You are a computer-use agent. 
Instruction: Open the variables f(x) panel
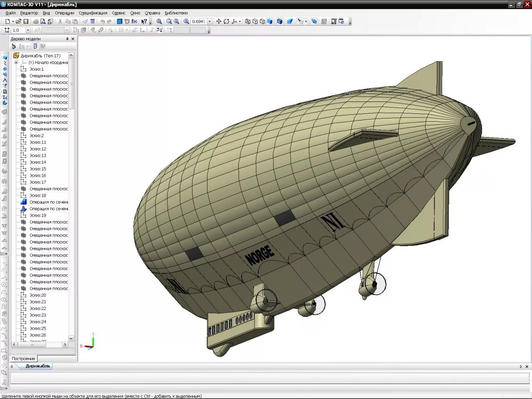134,21
